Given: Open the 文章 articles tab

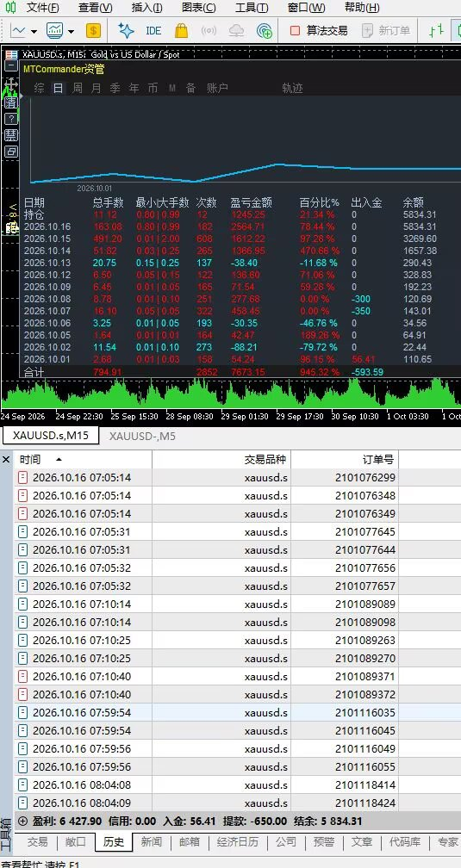Looking at the screenshot, I should pyautogui.click(x=362, y=842).
